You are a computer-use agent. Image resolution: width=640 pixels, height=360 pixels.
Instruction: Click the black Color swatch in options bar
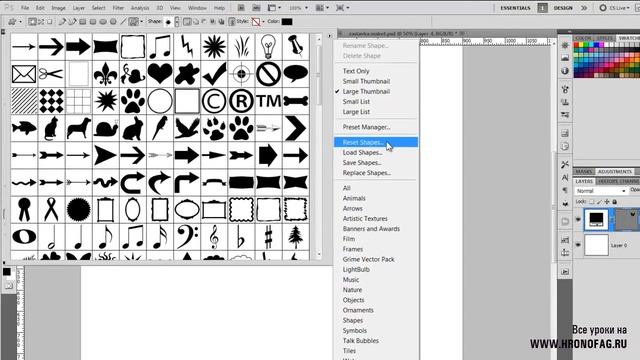point(287,22)
